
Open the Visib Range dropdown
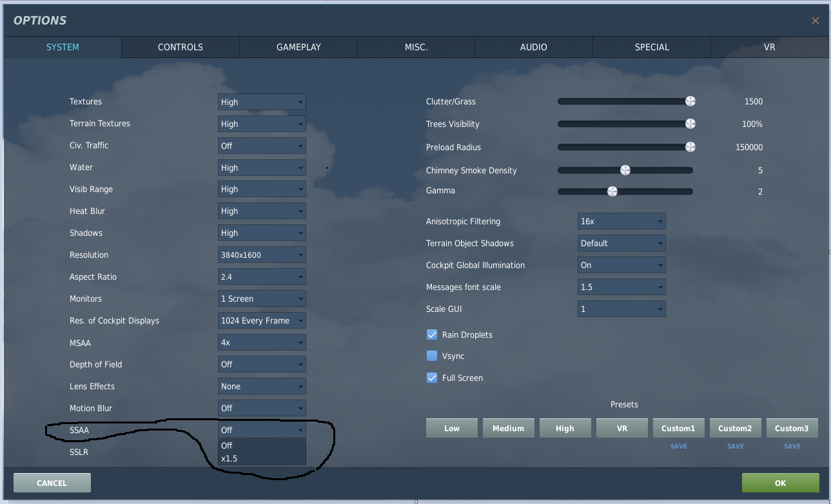[262, 189]
